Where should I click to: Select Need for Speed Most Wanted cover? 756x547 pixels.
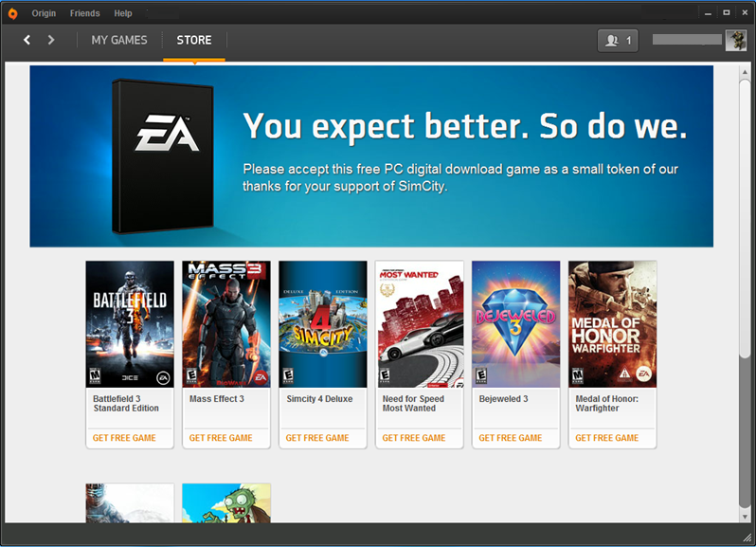[x=420, y=324]
